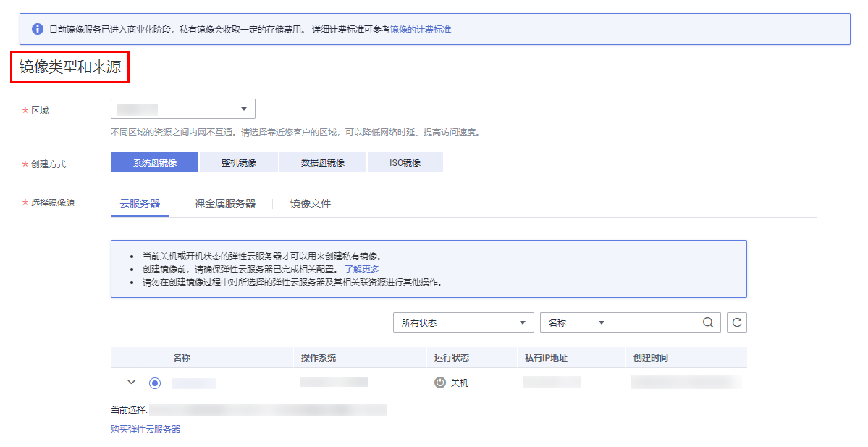The width and height of the screenshot is (868, 447).
Task: Open the 区域 region dropdown
Action: coord(182,109)
